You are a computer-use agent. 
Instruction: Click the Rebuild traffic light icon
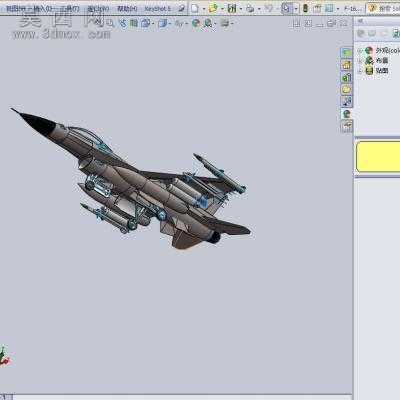tap(305, 8)
